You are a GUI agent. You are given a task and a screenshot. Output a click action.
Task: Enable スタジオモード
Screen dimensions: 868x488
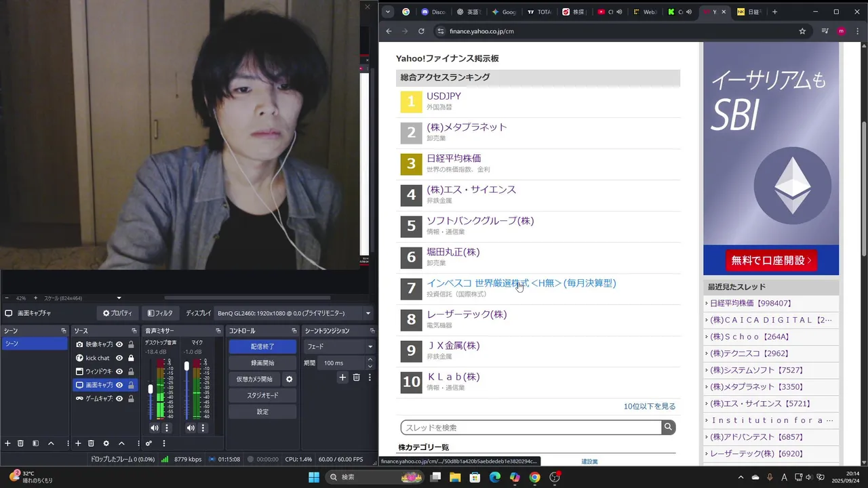262,395
